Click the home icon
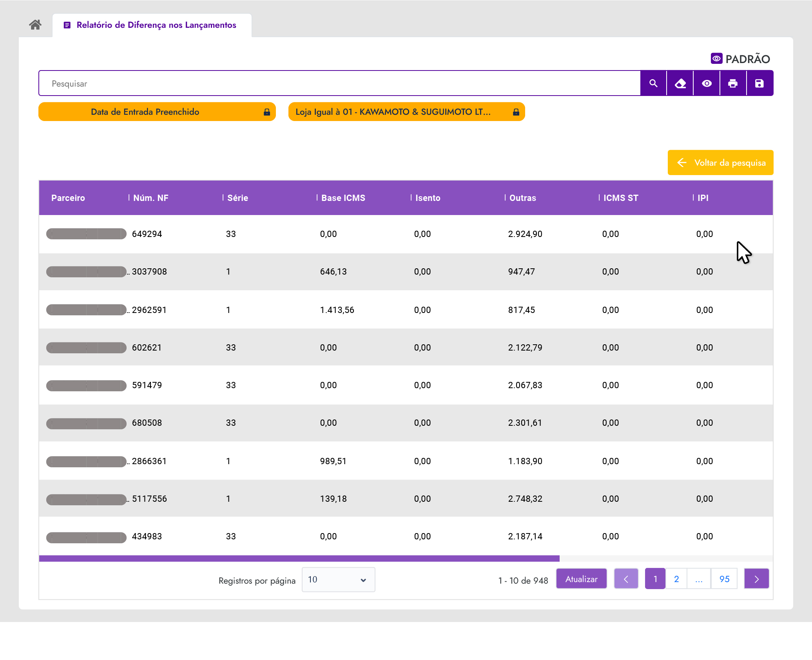The image size is (812, 660). pos(35,25)
